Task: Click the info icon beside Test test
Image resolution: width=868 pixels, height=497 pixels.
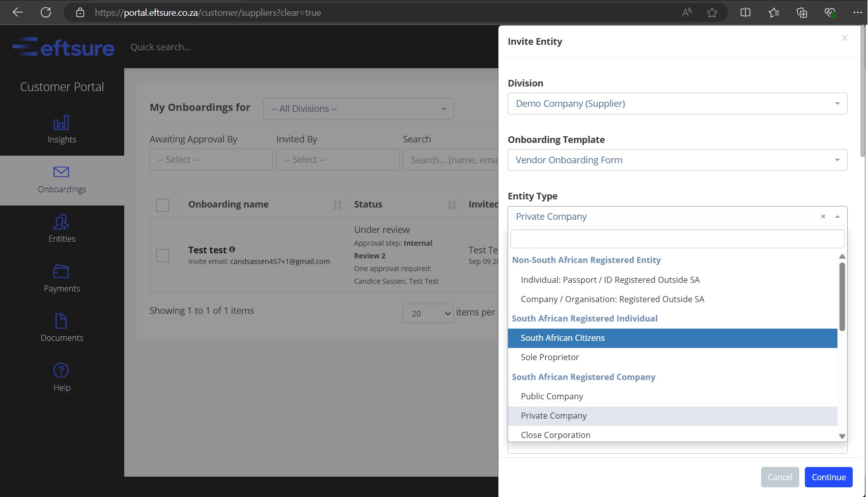Action: pos(232,249)
